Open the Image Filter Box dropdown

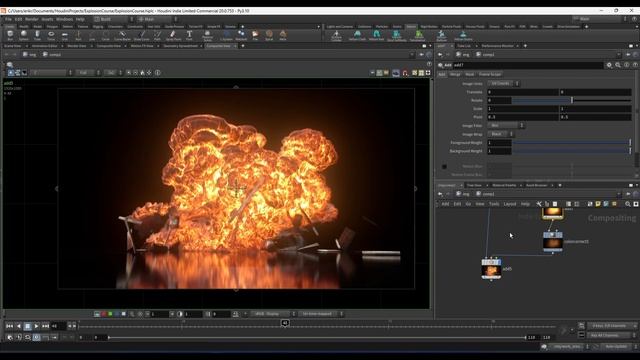pos(506,125)
